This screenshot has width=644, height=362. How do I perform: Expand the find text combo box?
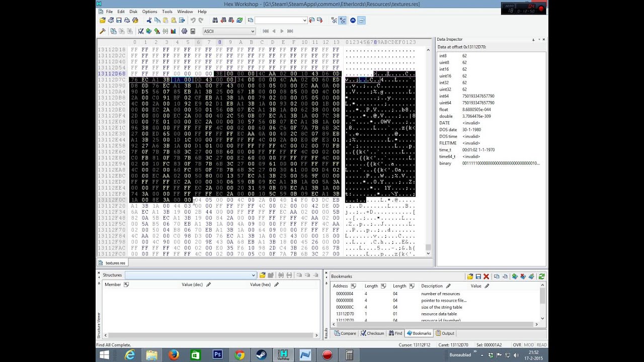pyautogui.click(x=304, y=20)
